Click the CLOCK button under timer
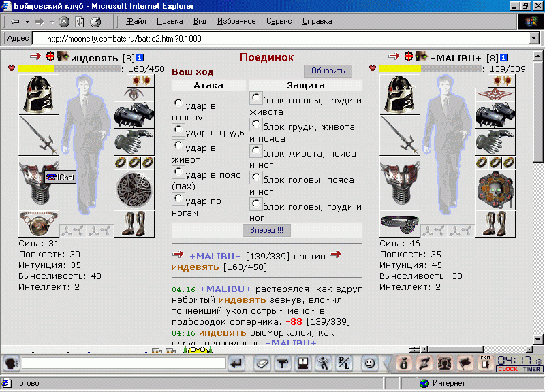545x392 pixels. [508, 369]
